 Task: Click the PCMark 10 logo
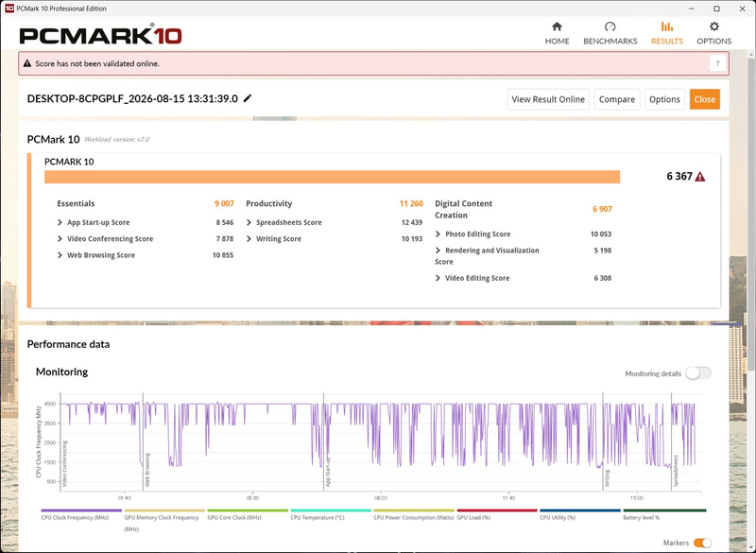tap(100, 36)
